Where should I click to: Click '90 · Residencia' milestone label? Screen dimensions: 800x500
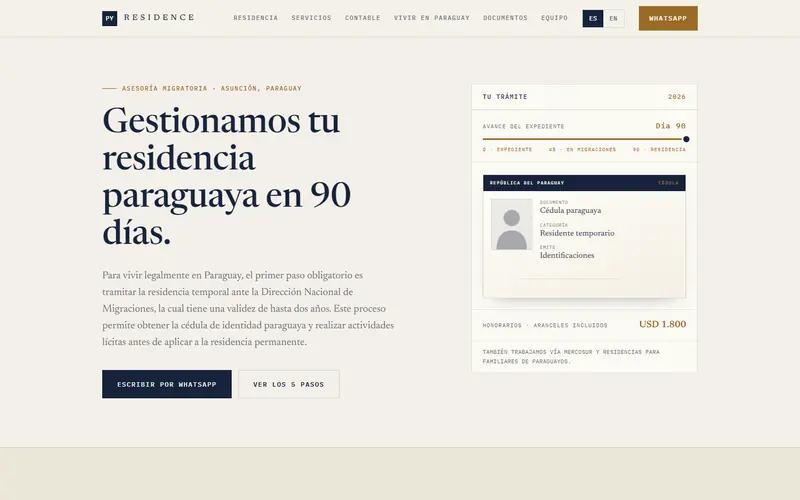(659, 149)
